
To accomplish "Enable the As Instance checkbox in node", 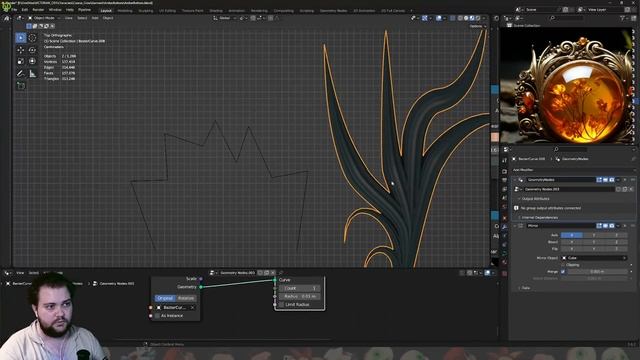I will [157, 316].
